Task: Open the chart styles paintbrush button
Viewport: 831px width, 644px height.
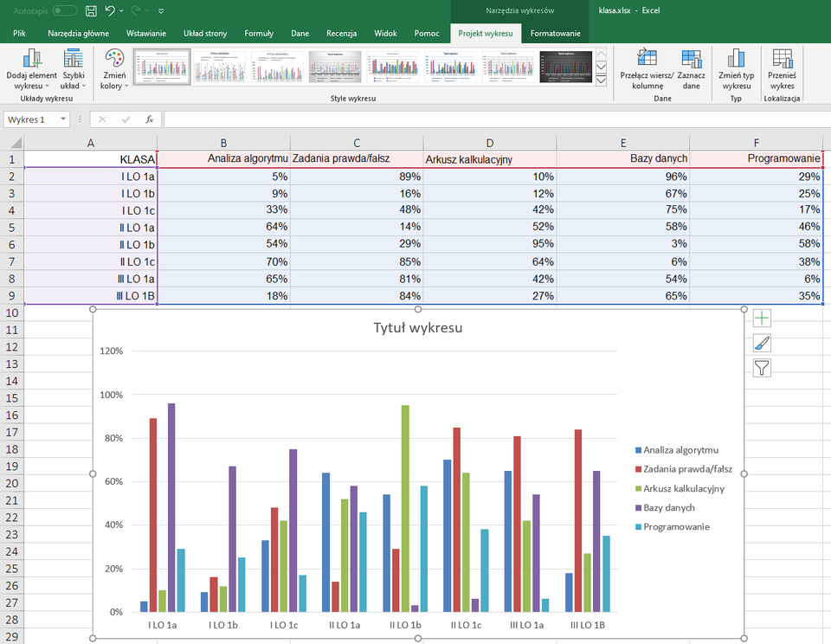Action: pyautogui.click(x=761, y=344)
